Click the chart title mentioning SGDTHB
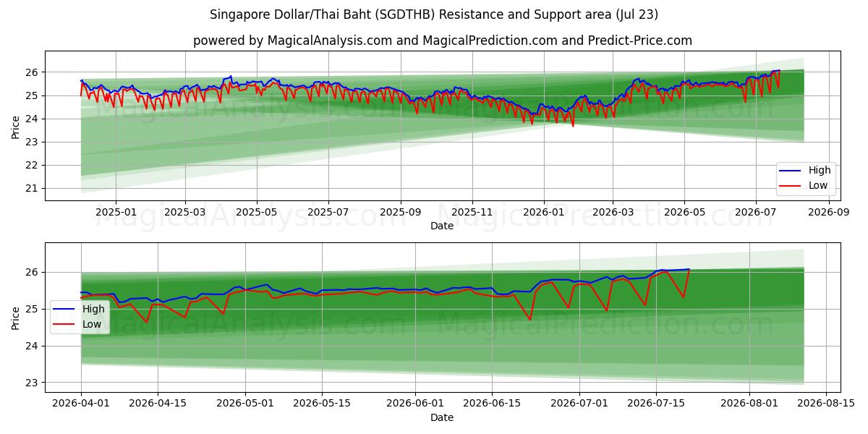Screen dimensions: 868x434 click(434, 14)
